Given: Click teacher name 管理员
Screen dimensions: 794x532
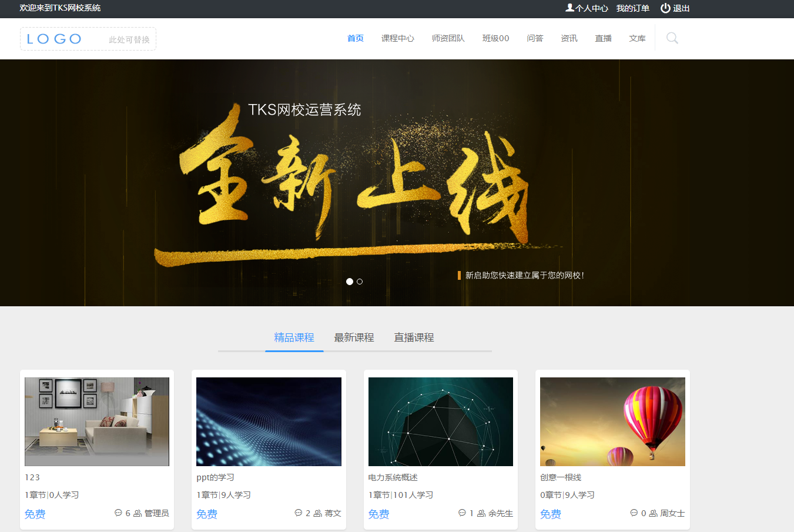Looking at the screenshot, I should 157,513.
